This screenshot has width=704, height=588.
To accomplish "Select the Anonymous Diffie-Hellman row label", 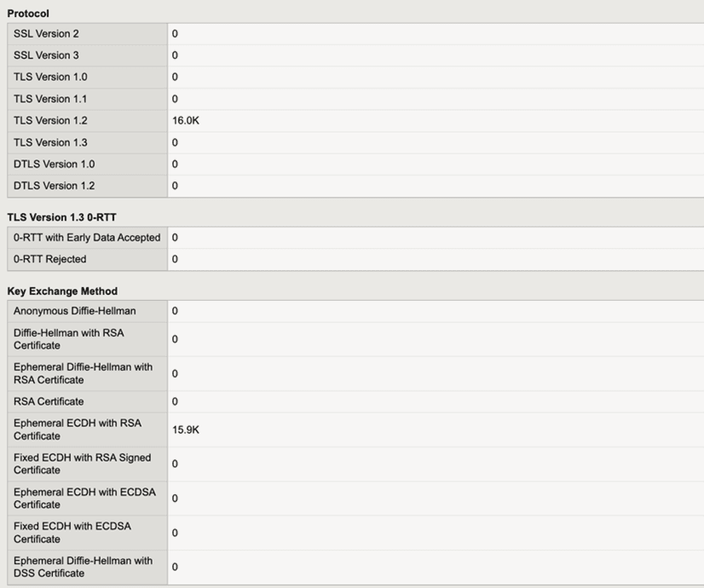I will 74,310.
